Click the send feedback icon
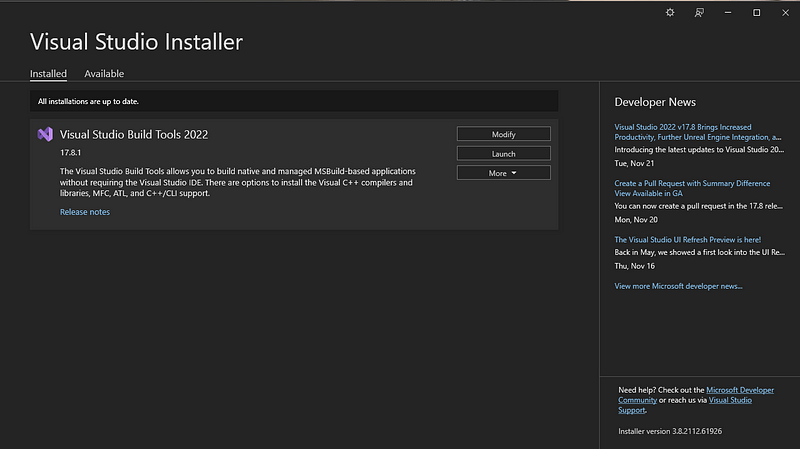Screen dimensions: 800x449 click(x=699, y=13)
